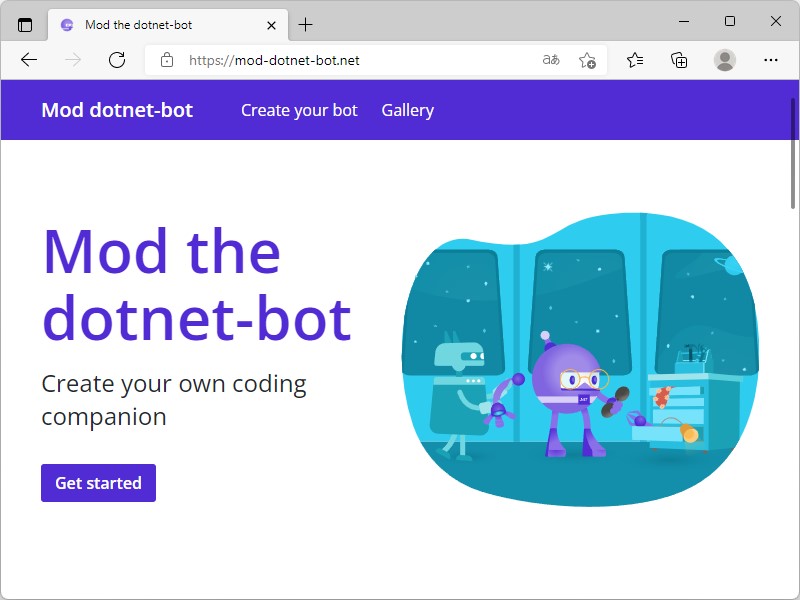
Task: Open the Favorites list
Action: 634,60
